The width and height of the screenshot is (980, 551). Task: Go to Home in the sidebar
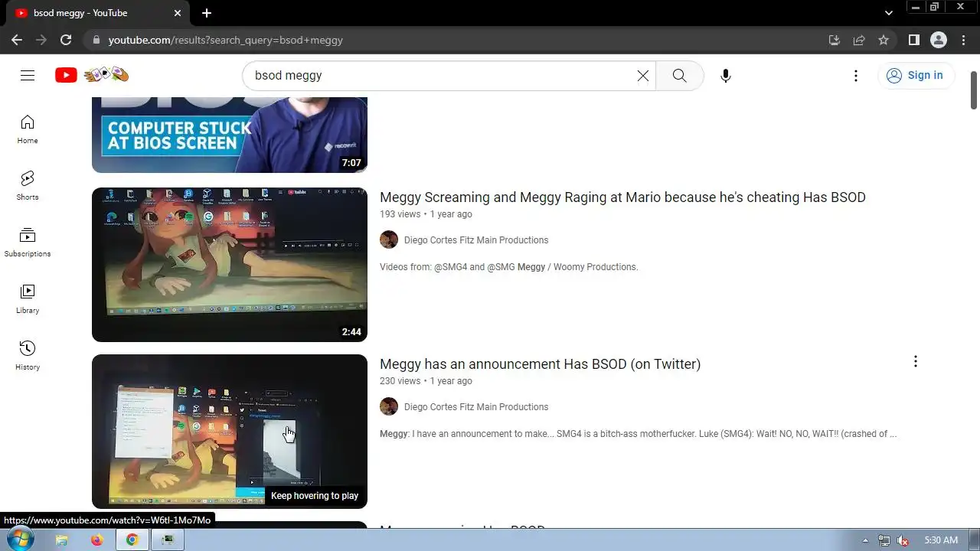28,129
